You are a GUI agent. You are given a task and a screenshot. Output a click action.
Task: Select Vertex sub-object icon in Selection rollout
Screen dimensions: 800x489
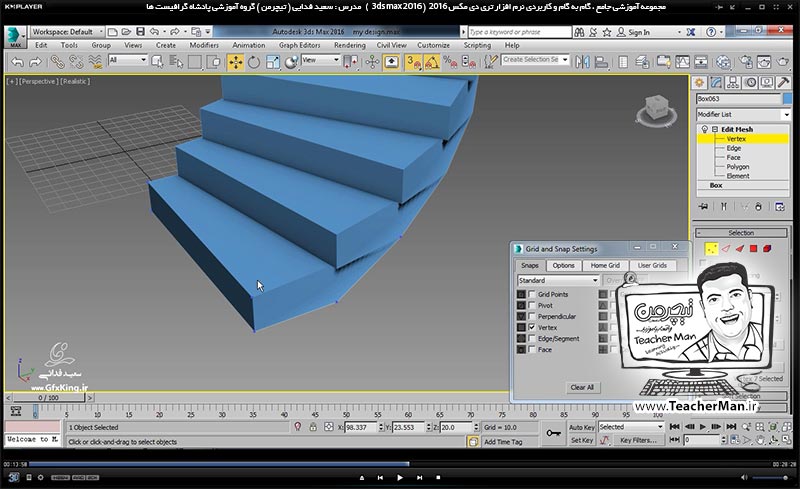click(x=711, y=249)
